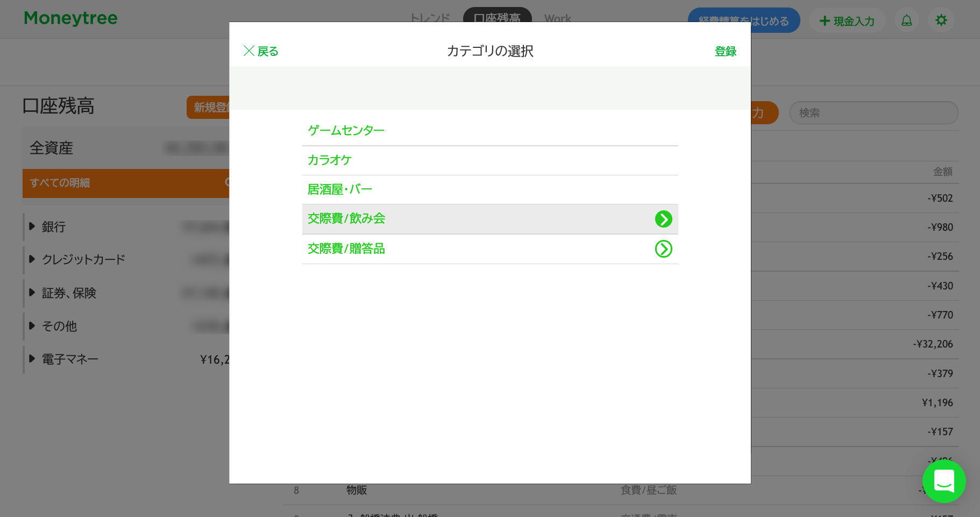980x517 pixels.
Task: Select the すべての明細 row
Action: point(126,183)
